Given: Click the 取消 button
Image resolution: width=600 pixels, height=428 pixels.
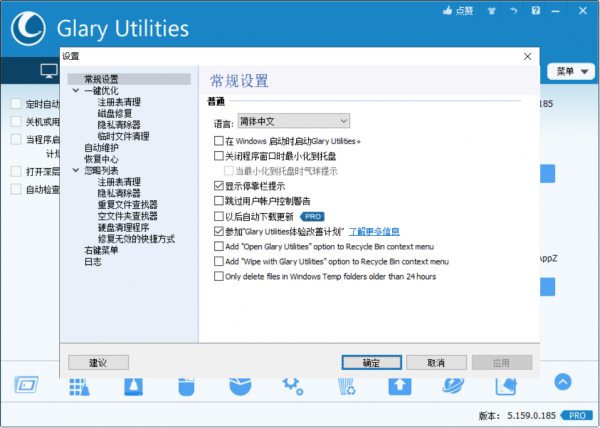Looking at the screenshot, I should coord(436,363).
